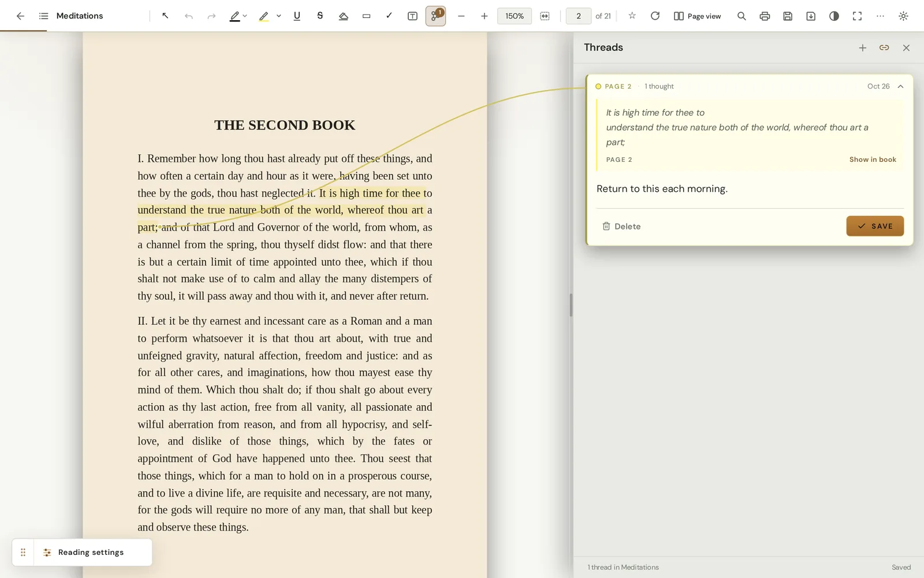The image size is (924, 578).
Task: Toggle the Threads panel button
Action: point(435,16)
